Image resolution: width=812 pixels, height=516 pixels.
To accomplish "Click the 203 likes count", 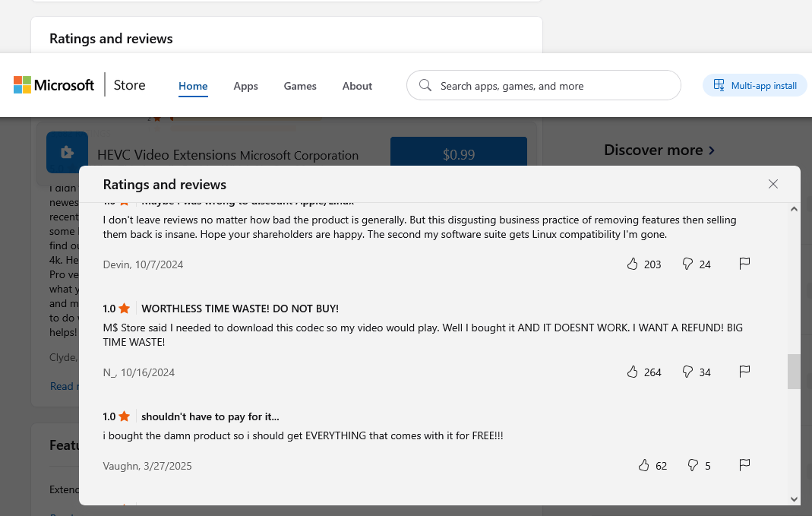I will (x=652, y=264).
